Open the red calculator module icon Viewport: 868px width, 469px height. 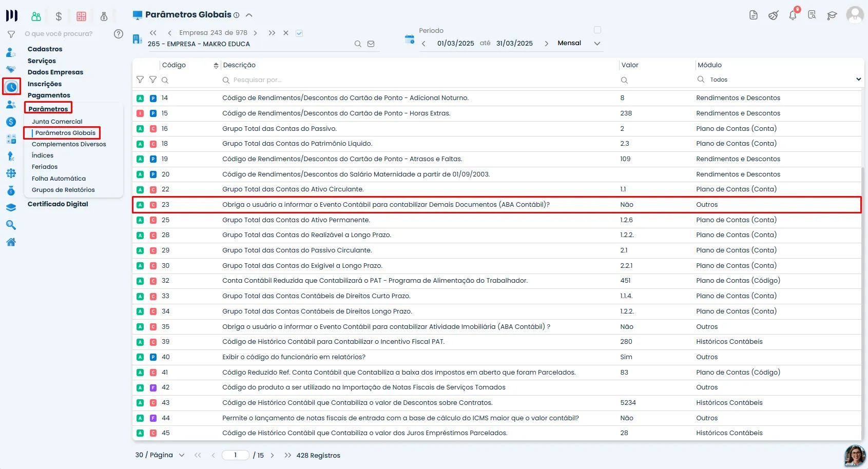(x=81, y=16)
